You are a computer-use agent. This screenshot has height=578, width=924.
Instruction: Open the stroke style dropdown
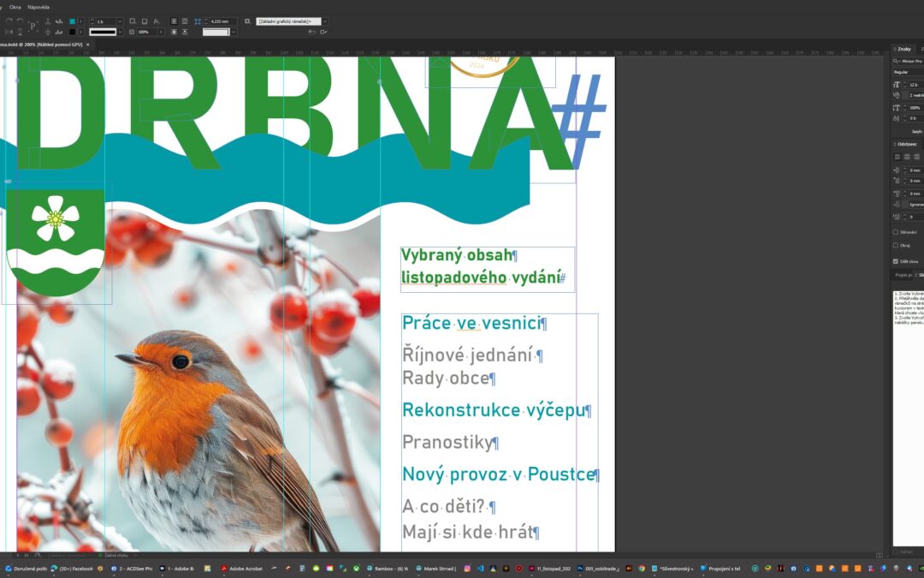[x=120, y=32]
